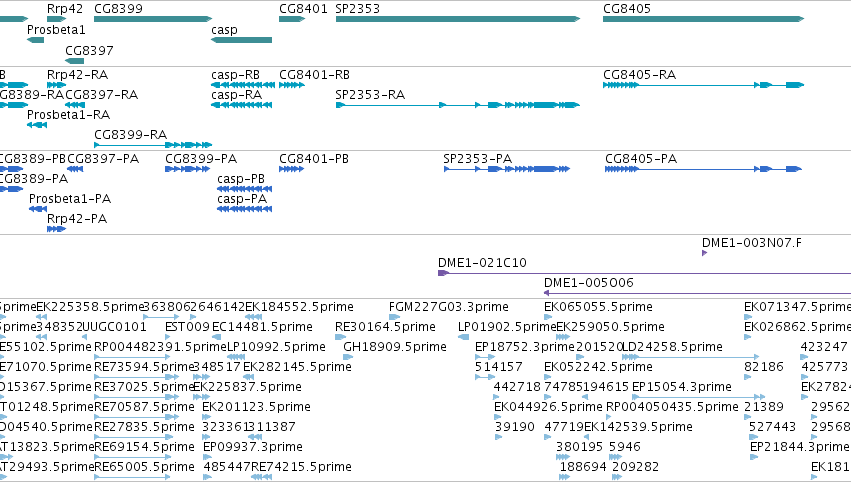Click EST EK225358.5prime
Image resolution: width=851 pixels, height=482 pixels.
90,307
